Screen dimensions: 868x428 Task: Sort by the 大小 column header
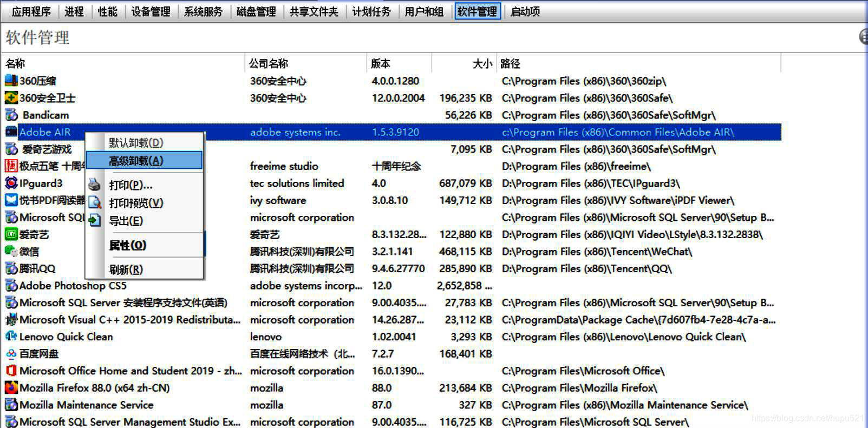click(481, 63)
